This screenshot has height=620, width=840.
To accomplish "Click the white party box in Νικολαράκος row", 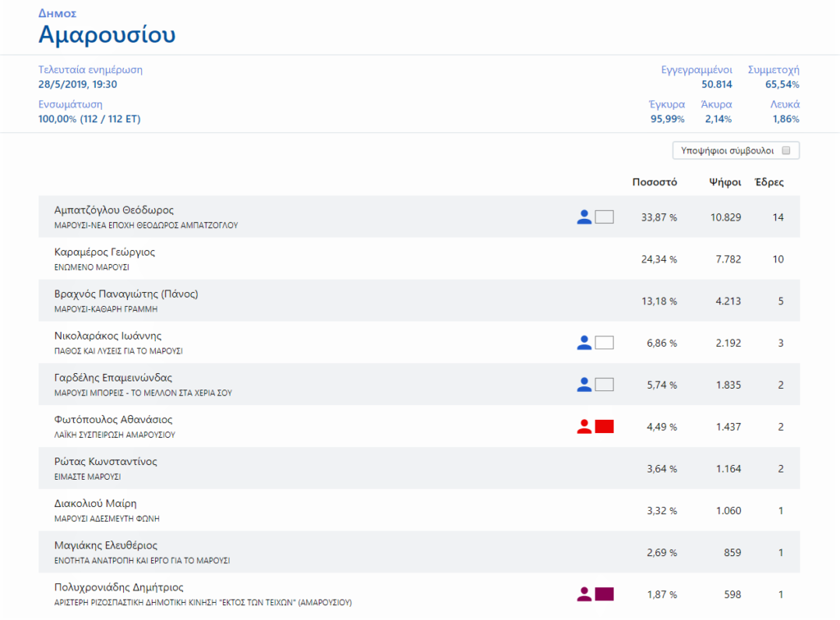I will click(x=604, y=343).
